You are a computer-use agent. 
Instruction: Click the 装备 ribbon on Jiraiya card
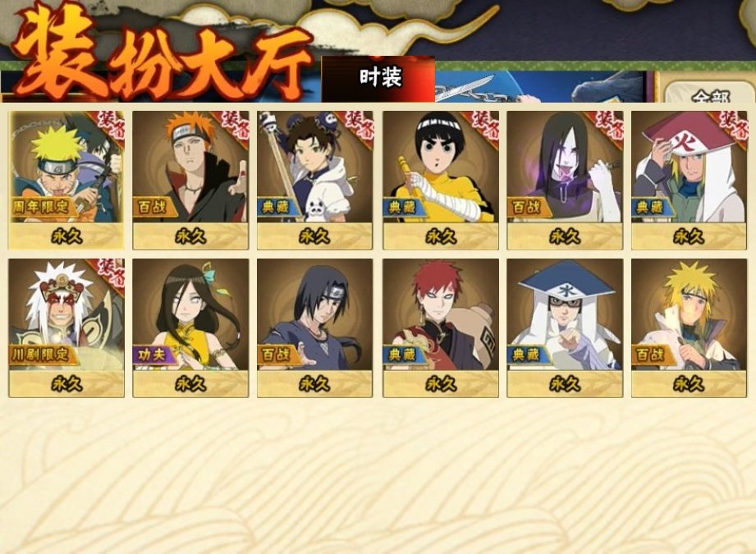[x=110, y=273]
